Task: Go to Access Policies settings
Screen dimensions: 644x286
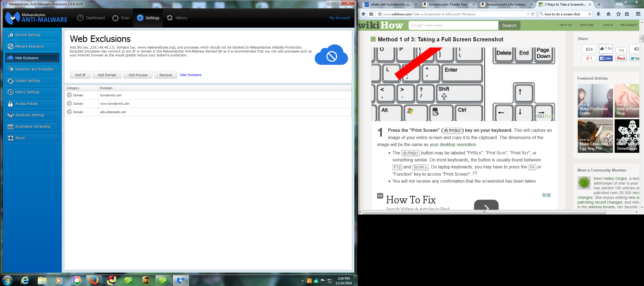Action: point(32,104)
